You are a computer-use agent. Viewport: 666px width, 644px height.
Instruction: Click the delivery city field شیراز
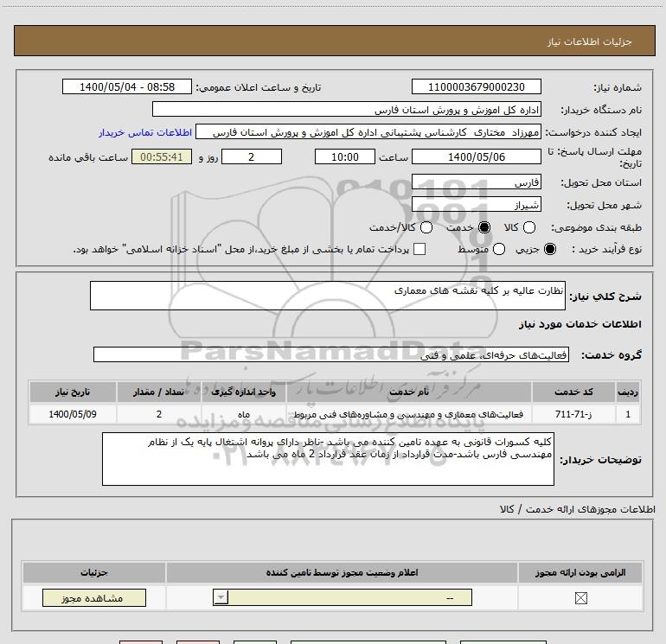(x=476, y=205)
